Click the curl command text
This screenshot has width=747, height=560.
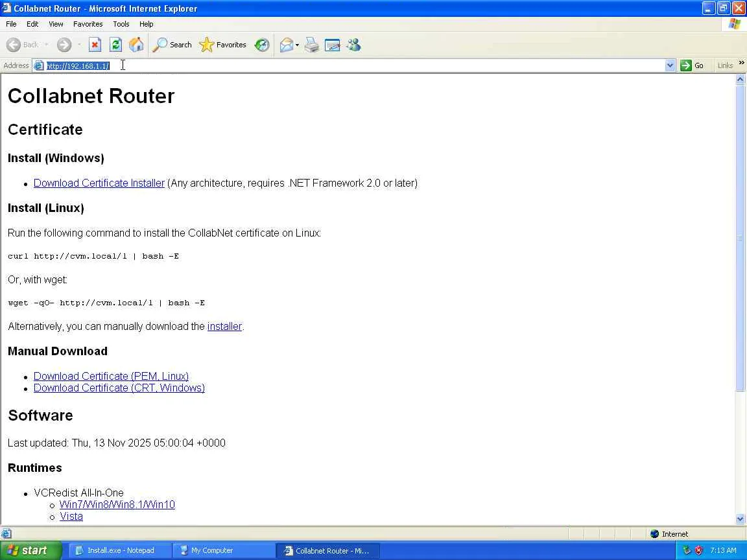pyautogui.click(x=93, y=256)
